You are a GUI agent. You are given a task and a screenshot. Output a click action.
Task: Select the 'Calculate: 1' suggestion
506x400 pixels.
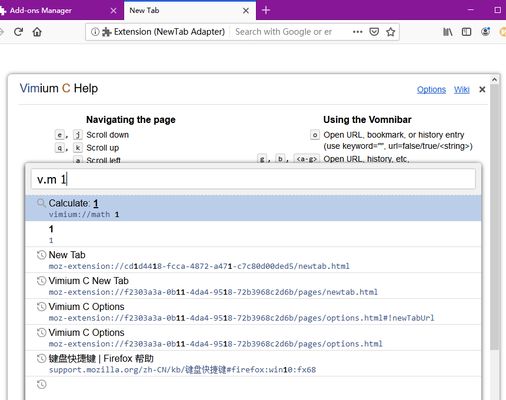pyautogui.click(x=253, y=208)
